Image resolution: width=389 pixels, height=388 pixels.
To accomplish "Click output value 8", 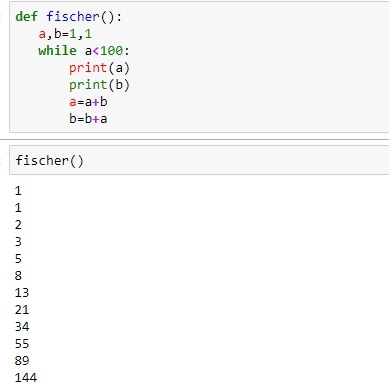I will [x=18, y=276].
